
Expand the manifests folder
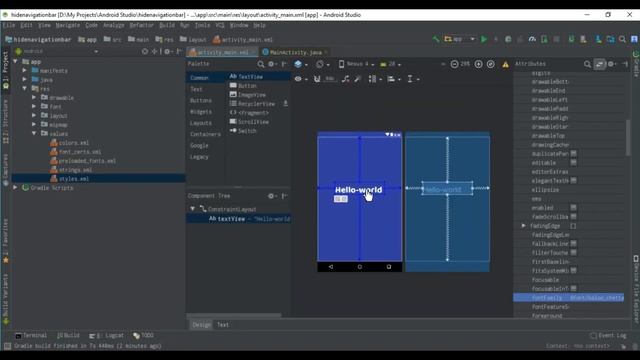24,71
